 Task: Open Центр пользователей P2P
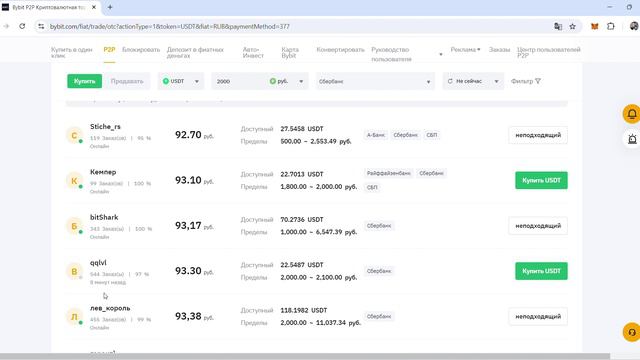(549, 52)
